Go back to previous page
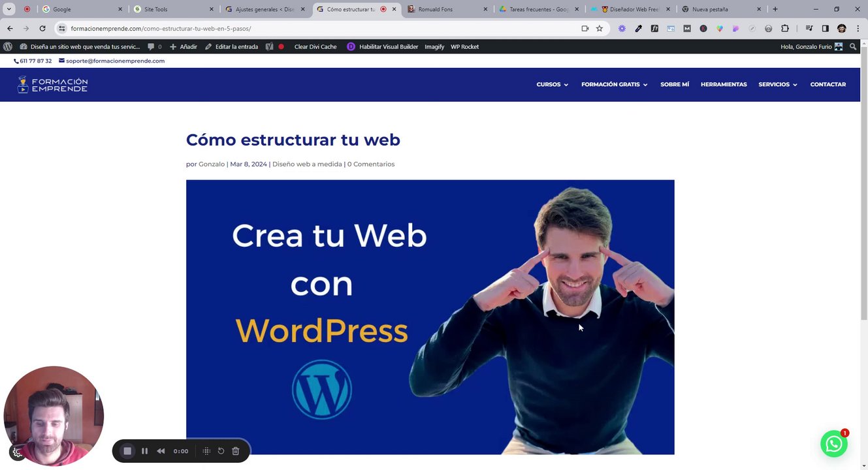The image size is (868, 470). click(x=10, y=29)
